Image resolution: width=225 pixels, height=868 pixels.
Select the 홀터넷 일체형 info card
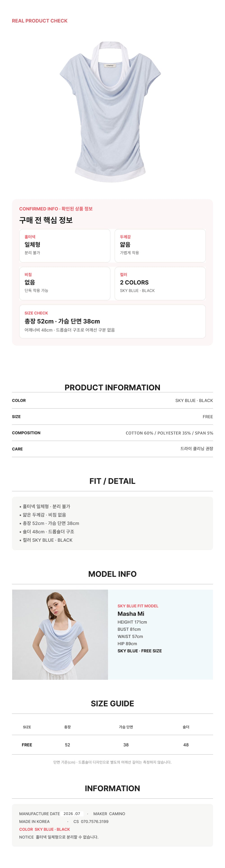[65, 246]
